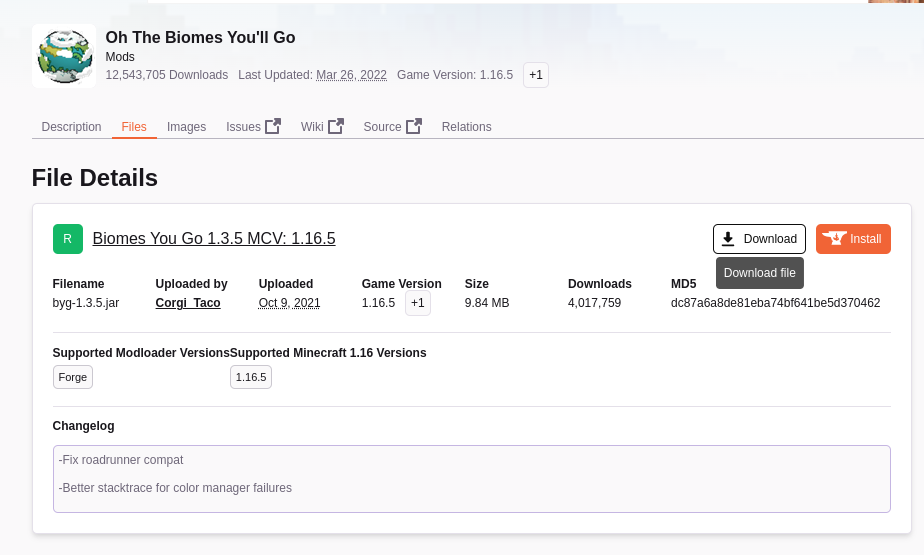Open the Source external link tab

click(392, 127)
